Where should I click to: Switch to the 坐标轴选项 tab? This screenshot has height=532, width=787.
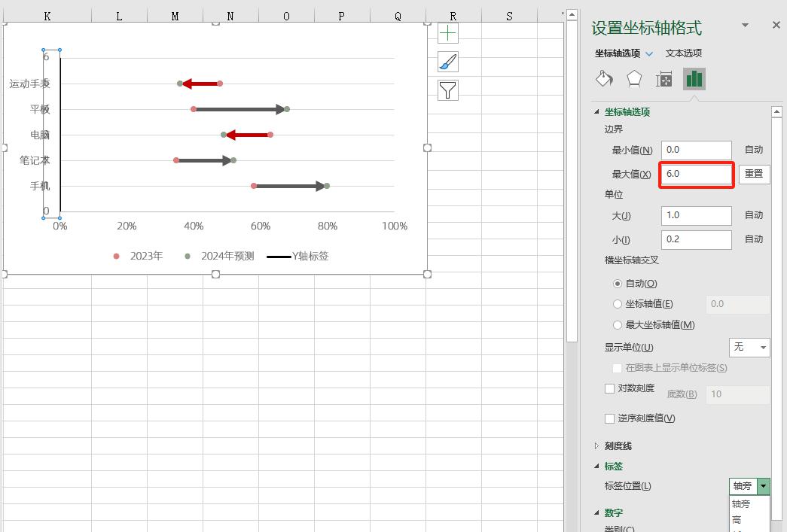pyautogui.click(x=618, y=53)
